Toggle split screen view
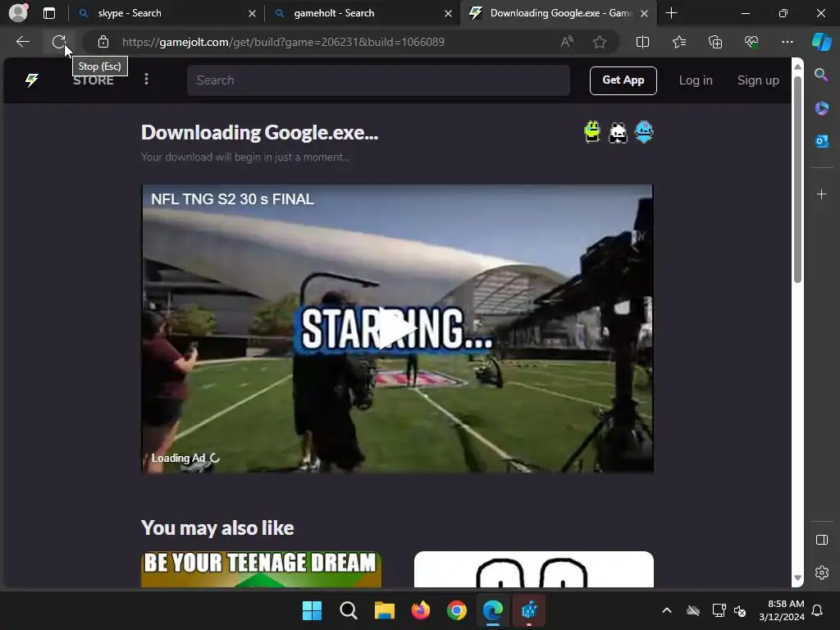Screen dimensions: 840x630 point(642,42)
